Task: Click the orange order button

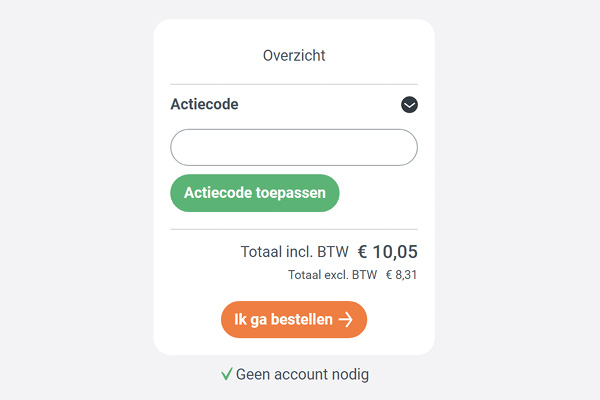Action: point(294,319)
